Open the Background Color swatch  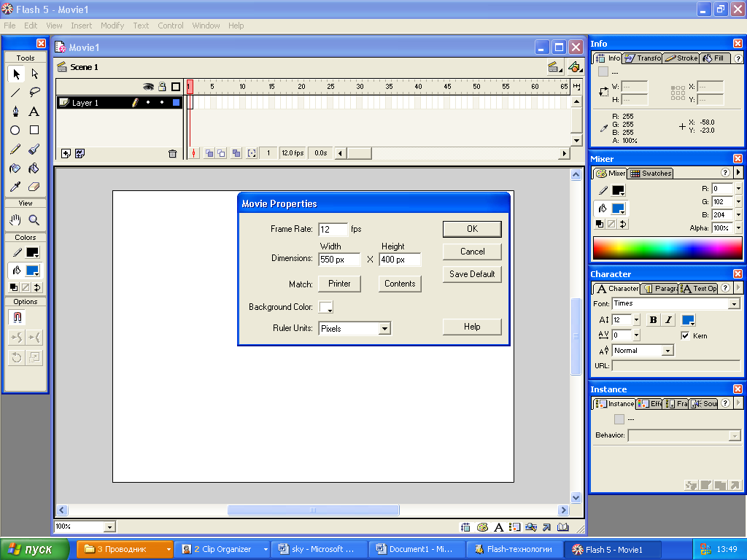(x=325, y=307)
